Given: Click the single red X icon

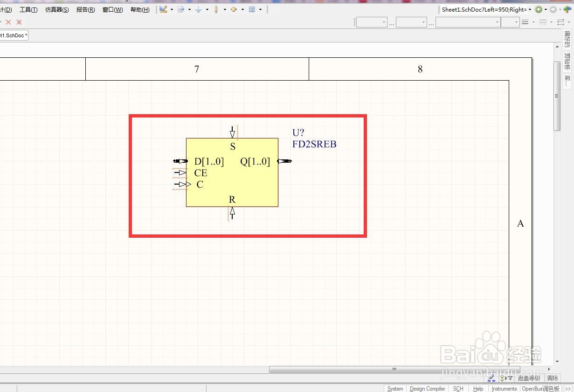Looking at the screenshot, I should click(8, 22).
